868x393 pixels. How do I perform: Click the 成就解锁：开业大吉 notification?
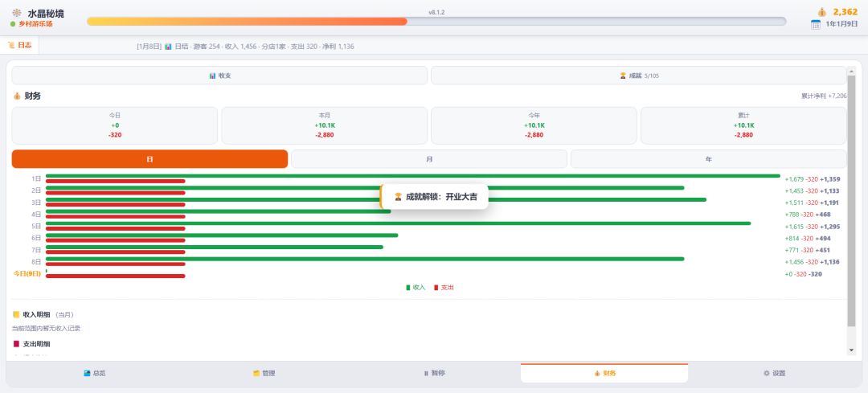tap(435, 196)
